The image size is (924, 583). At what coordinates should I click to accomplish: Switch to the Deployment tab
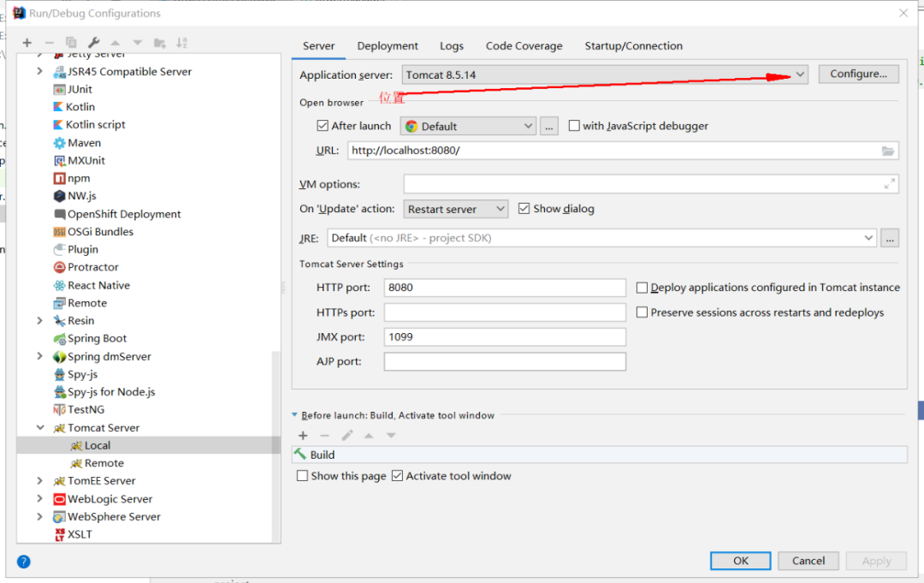(x=388, y=46)
